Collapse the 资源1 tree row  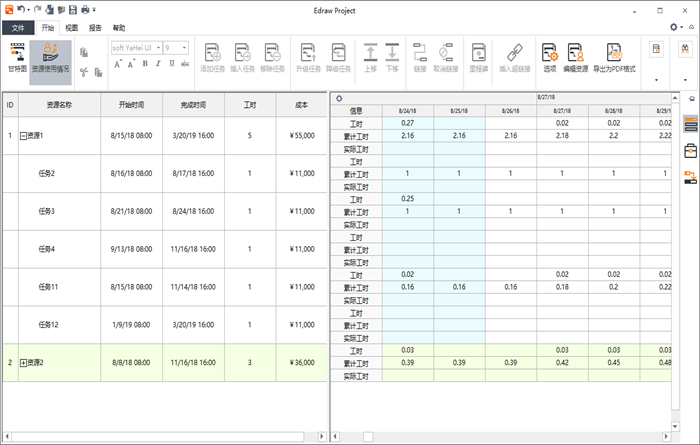23,136
